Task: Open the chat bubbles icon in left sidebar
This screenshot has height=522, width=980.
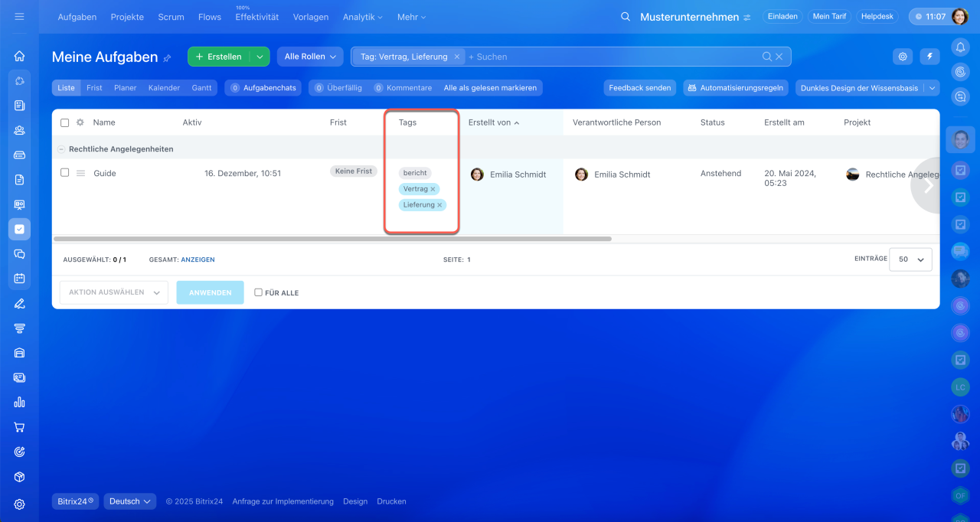Action: pos(19,254)
